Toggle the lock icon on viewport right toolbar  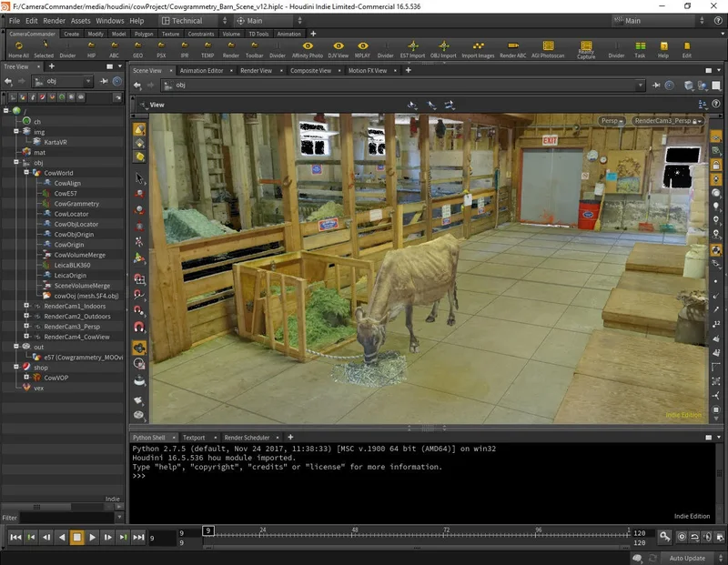[x=716, y=165]
